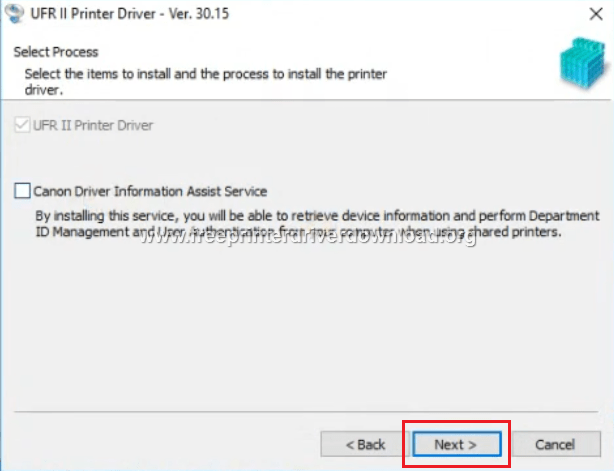Go back with the Back button

click(365, 444)
